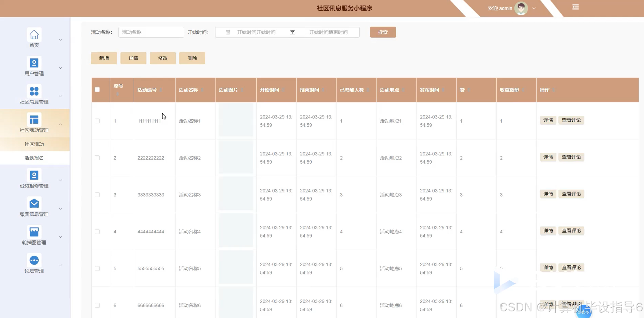This screenshot has height=318, width=644.
Task: Sort by 序号 column arrows
Action: pos(117,94)
